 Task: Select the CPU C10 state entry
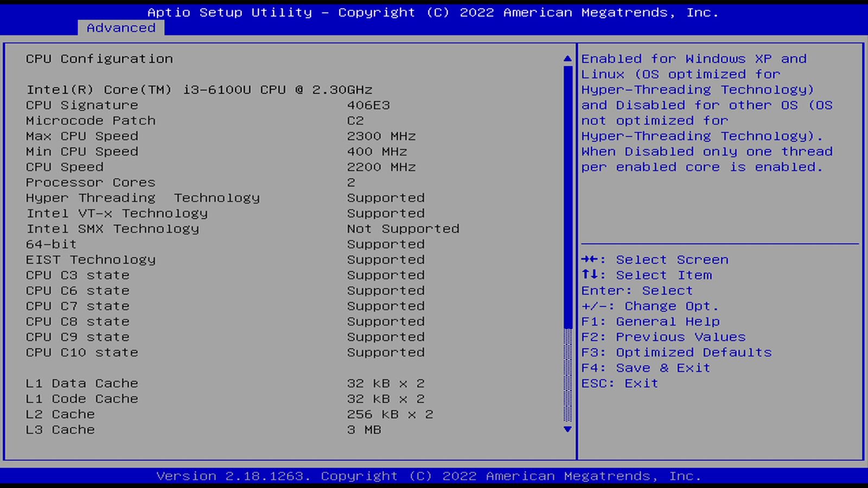click(82, 352)
